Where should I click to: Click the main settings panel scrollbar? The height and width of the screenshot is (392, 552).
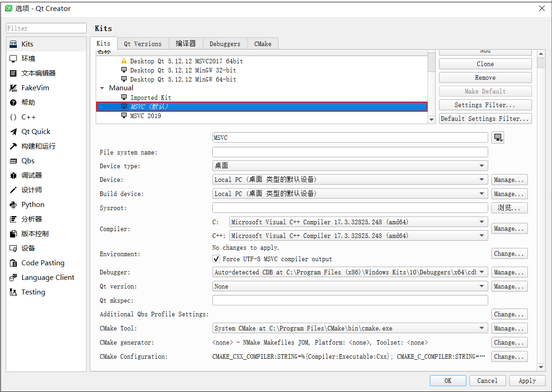point(541,210)
